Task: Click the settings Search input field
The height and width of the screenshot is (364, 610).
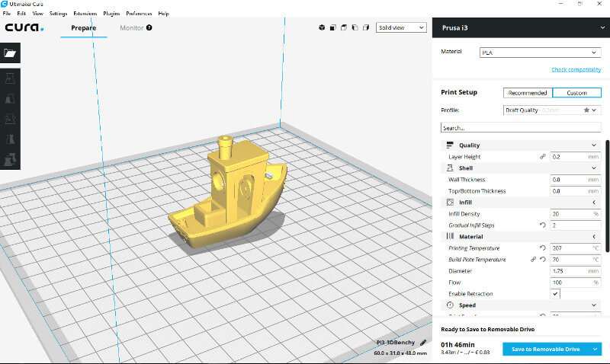Action: coord(521,128)
